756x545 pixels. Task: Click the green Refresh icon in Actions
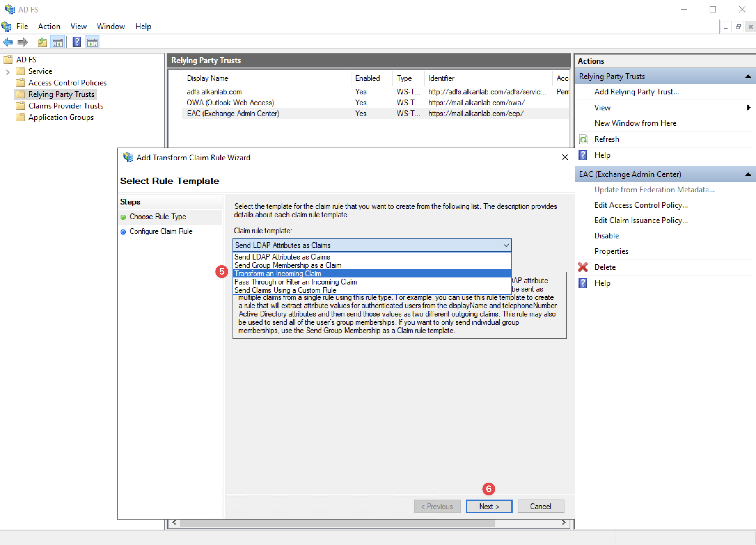[583, 139]
